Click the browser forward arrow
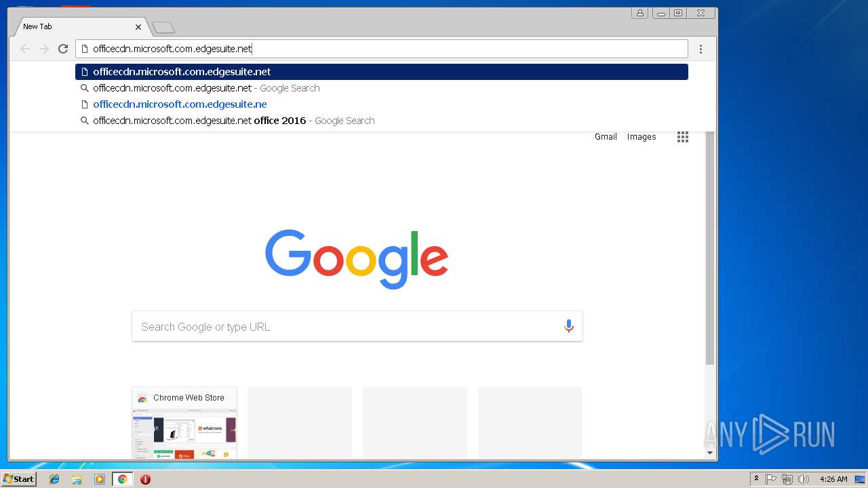 point(44,49)
